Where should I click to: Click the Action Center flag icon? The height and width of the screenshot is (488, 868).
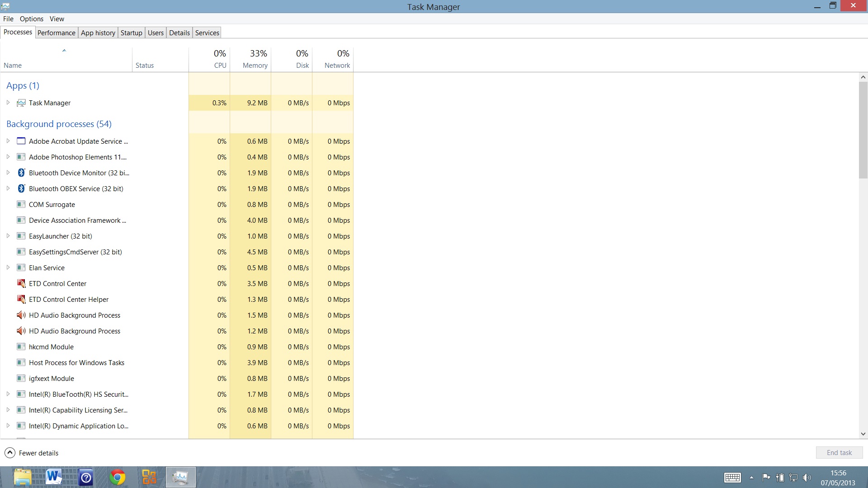(766, 477)
